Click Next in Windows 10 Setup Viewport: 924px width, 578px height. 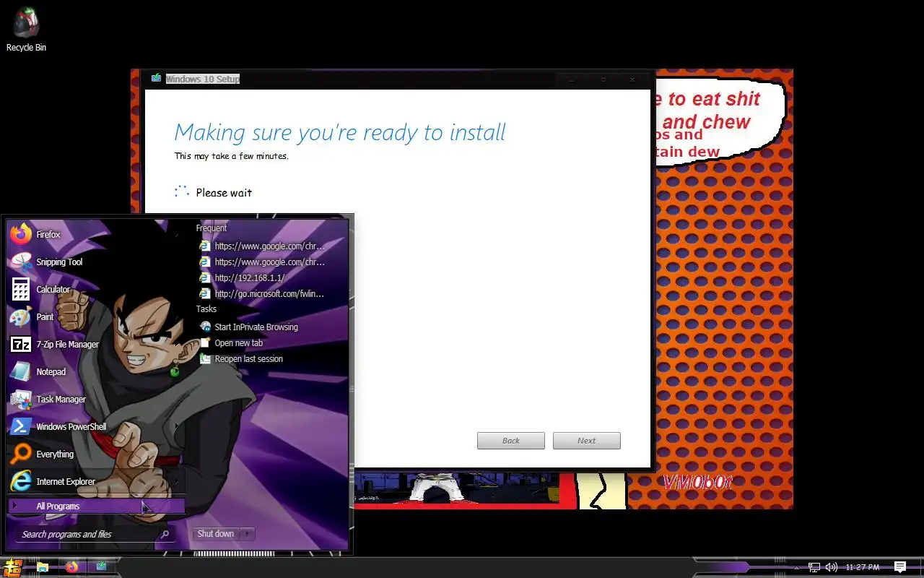click(x=586, y=441)
